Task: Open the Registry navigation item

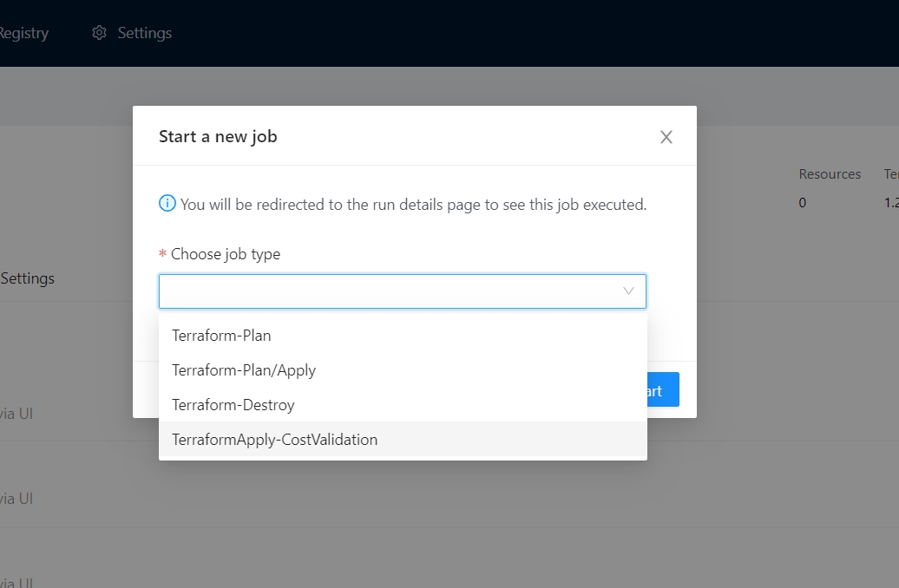Action: tap(23, 33)
